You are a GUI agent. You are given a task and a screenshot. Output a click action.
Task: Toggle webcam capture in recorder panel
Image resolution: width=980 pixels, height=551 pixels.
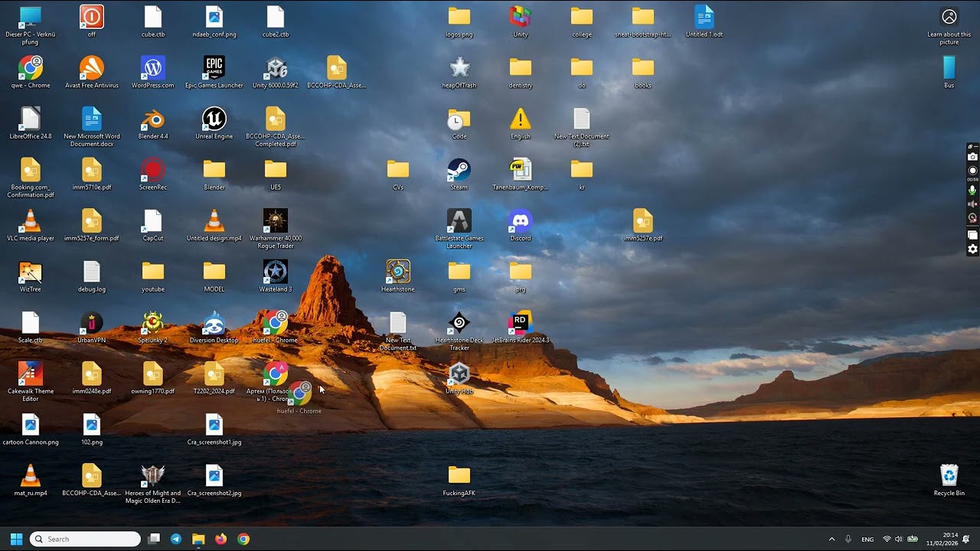pos(973,218)
